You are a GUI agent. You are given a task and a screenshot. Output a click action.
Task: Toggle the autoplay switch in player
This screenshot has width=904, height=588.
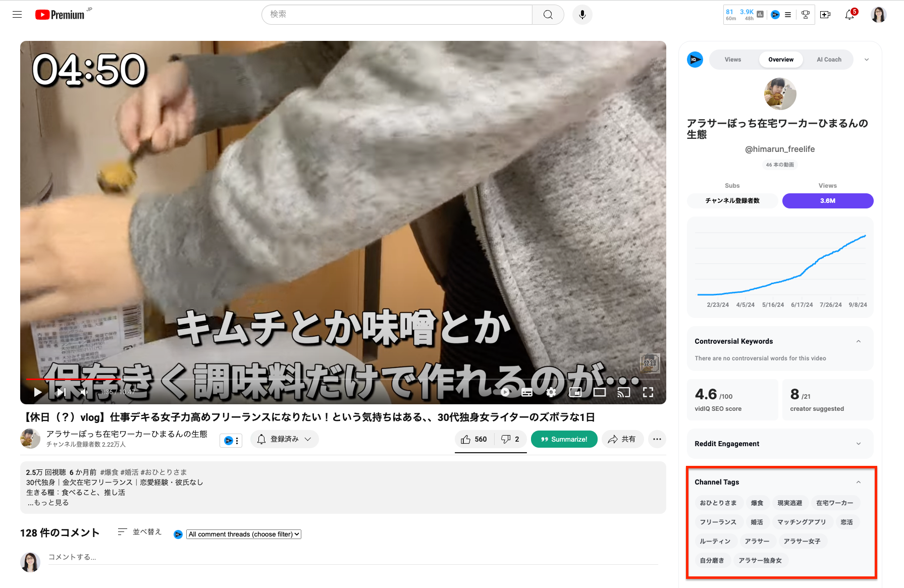point(505,392)
